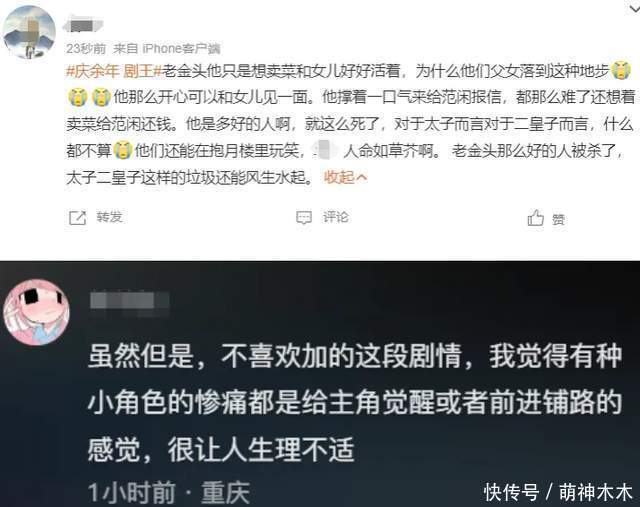This screenshot has height=507, width=640.
Task: Open the comment (评论) bubble icon
Action: [304, 218]
